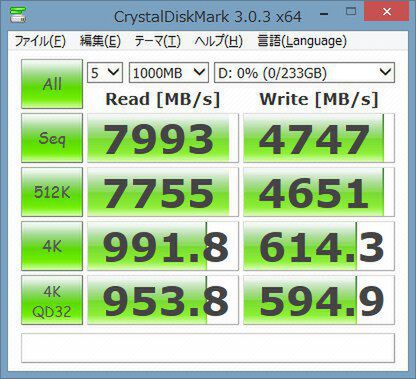Image resolution: width=416 pixels, height=379 pixels.
Task: Open the 編集(E) menu
Action: click(x=100, y=41)
